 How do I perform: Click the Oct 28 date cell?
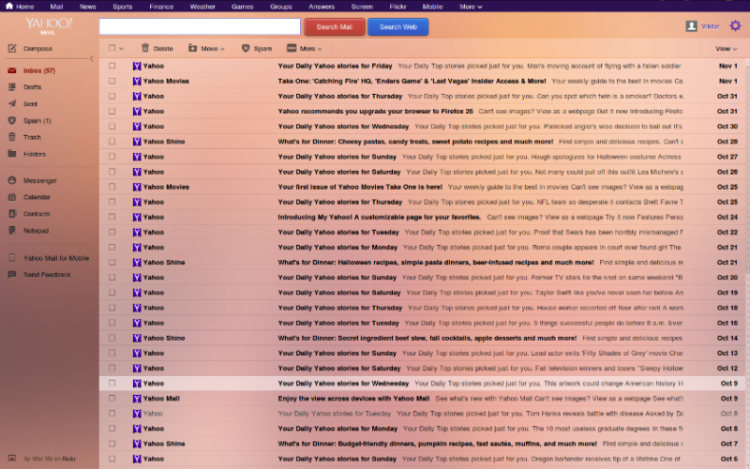727,142
